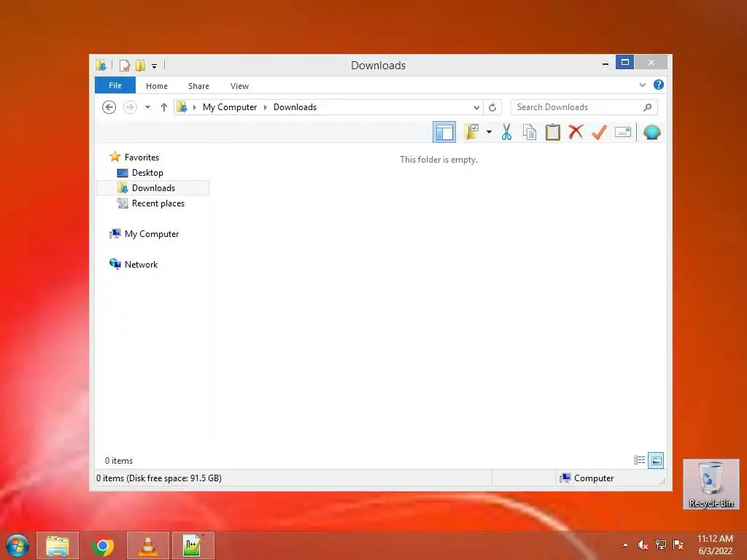Click the muted volume tray icon
The width and height of the screenshot is (747, 560).
pyautogui.click(x=642, y=545)
